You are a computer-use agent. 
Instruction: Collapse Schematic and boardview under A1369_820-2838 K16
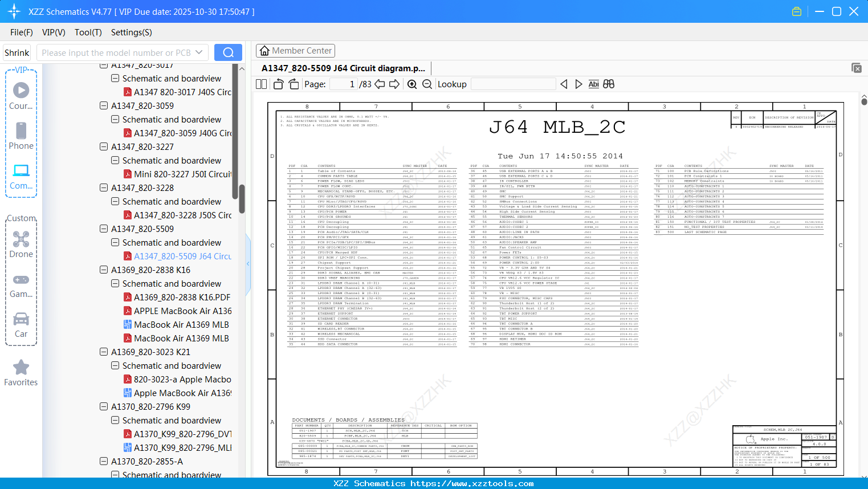click(115, 283)
